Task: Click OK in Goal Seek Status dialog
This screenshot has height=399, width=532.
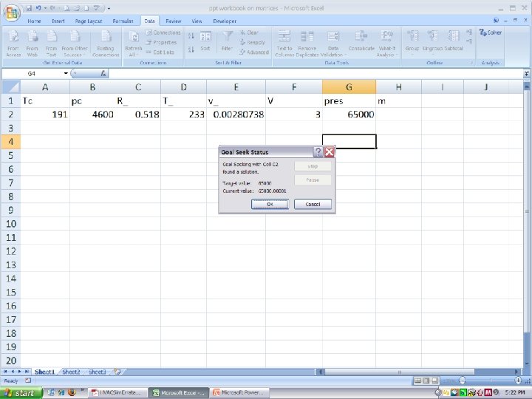Action: coord(270,204)
